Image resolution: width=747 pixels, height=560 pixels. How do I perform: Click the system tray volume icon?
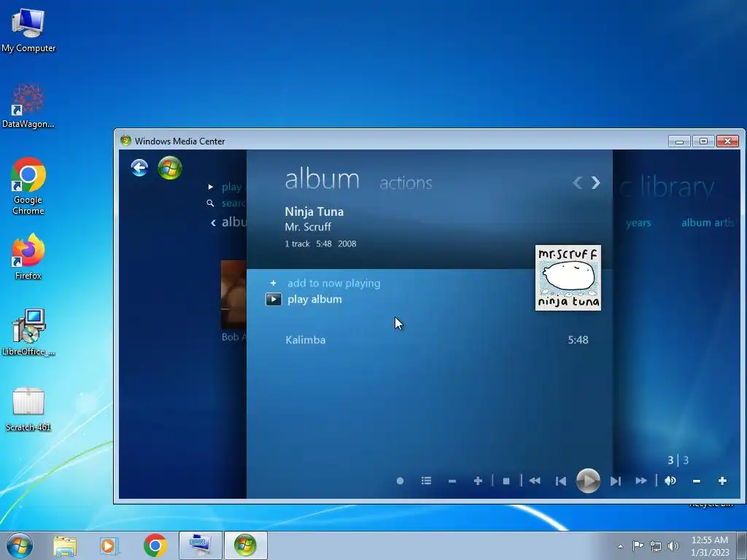click(673, 546)
